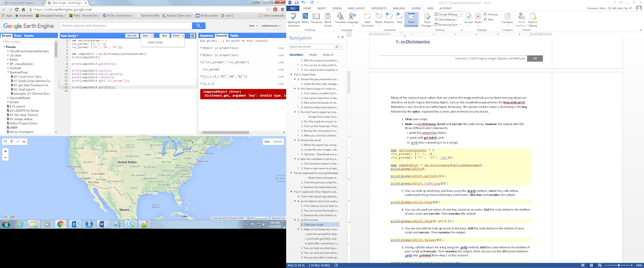Open the Thesaurus in Word ribbon
This screenshot has height=268, width=644.
316,19
